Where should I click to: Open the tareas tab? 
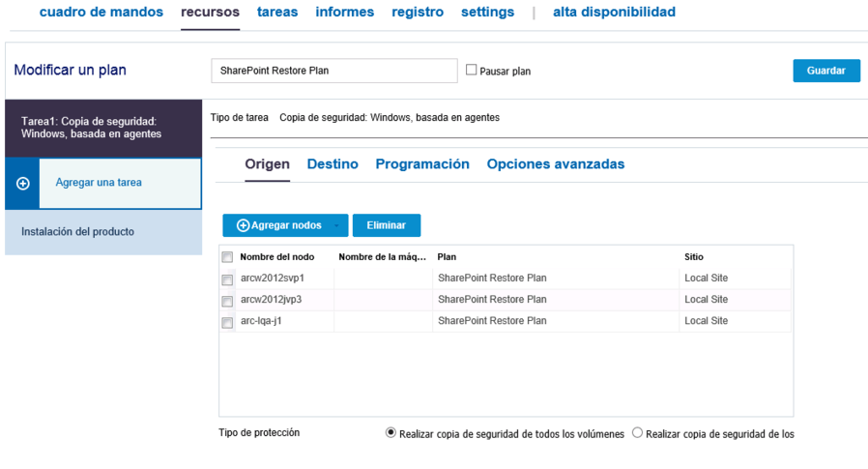click(277, 12)
